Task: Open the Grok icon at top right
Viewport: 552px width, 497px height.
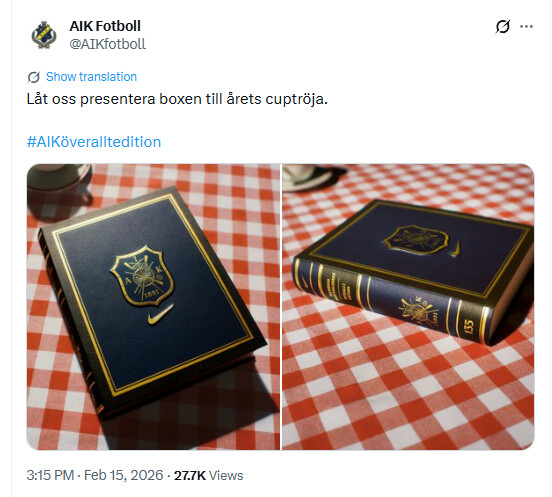Action: click(x=502, y=26)
